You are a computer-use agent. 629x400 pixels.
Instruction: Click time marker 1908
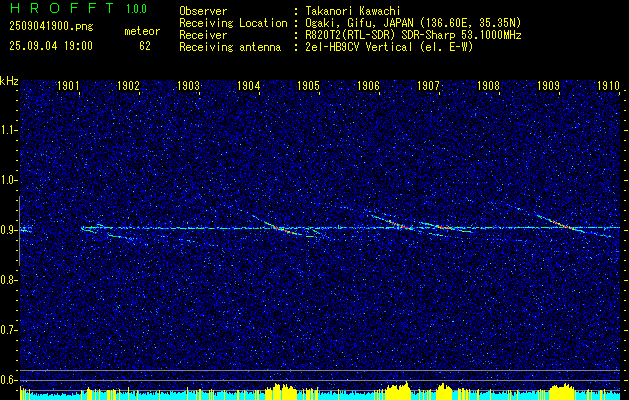pos(489,85)
